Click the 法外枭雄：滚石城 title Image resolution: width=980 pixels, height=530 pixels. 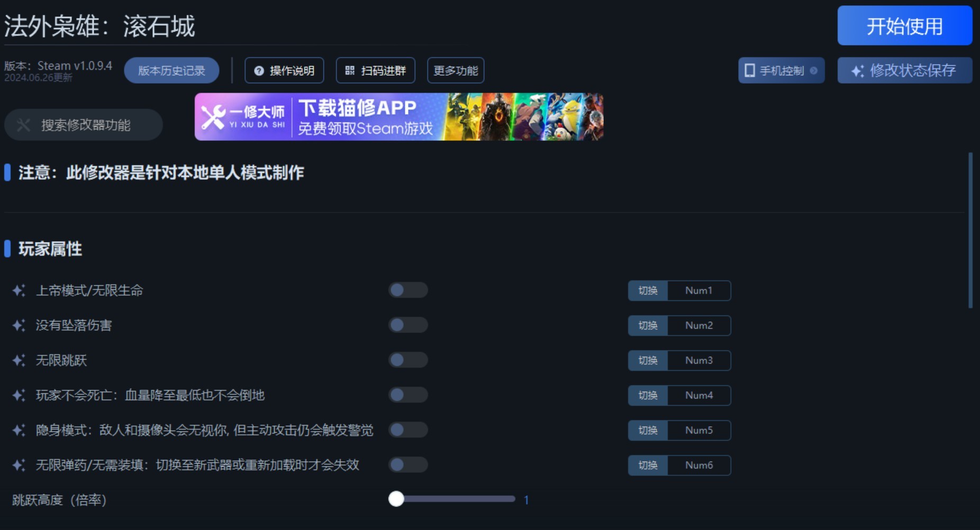coord(99,26)
